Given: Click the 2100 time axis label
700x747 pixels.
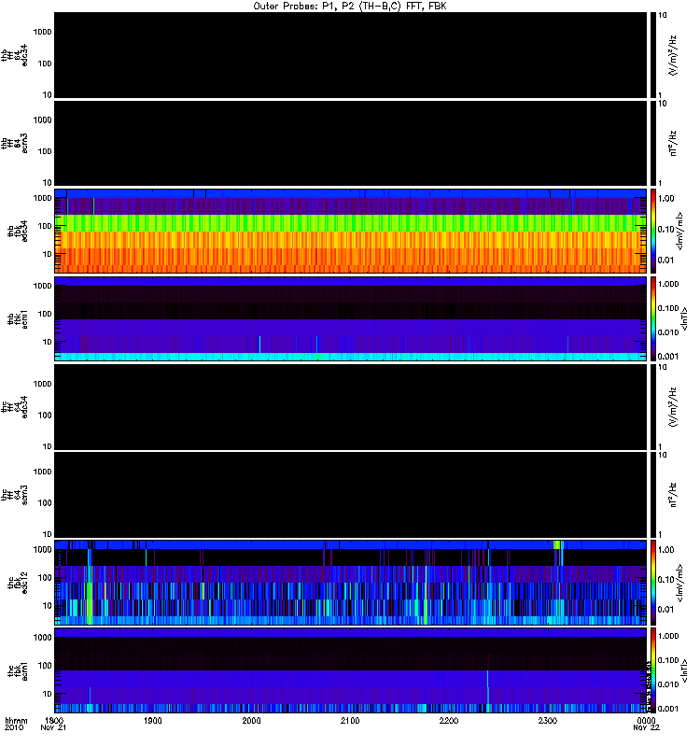Looking at the screenshot, I should pos(350,720).
